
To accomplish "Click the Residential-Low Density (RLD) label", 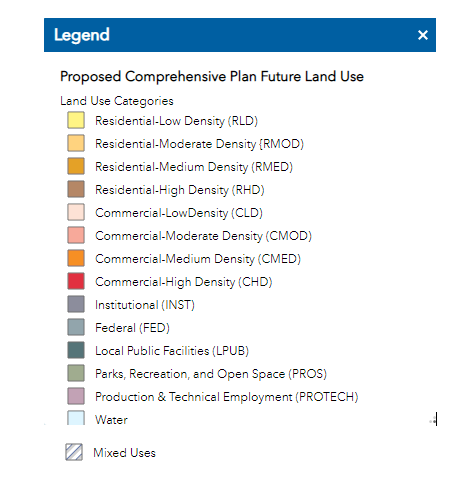I will click(x=176, y=121).
